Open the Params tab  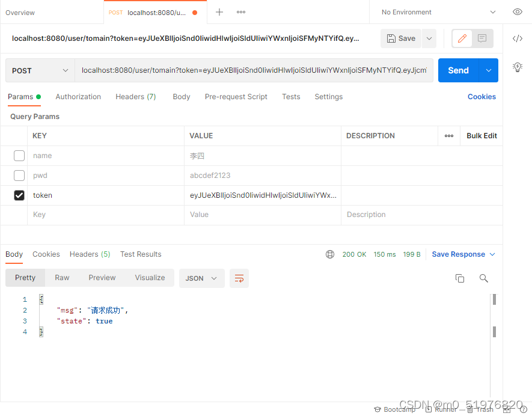pyautogui.click(x=24, y=97)
